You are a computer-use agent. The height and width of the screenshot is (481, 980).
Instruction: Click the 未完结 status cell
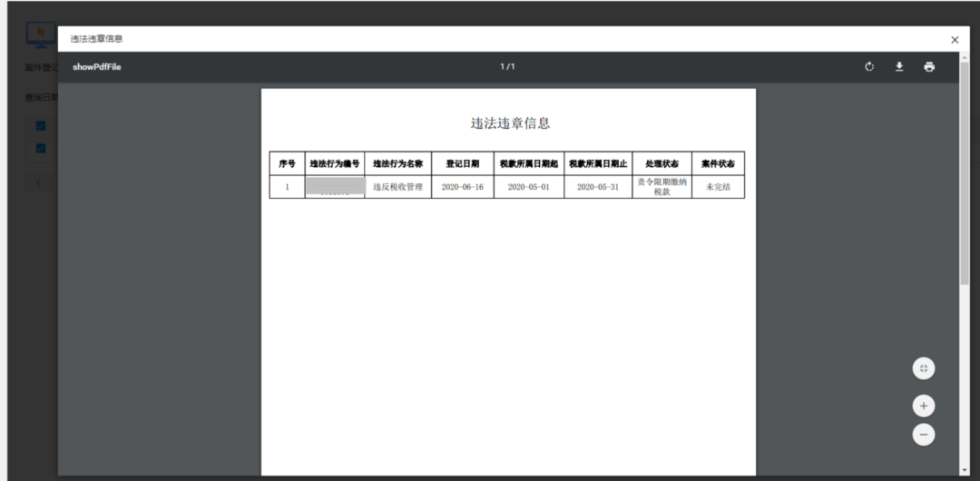pos(718,187)
